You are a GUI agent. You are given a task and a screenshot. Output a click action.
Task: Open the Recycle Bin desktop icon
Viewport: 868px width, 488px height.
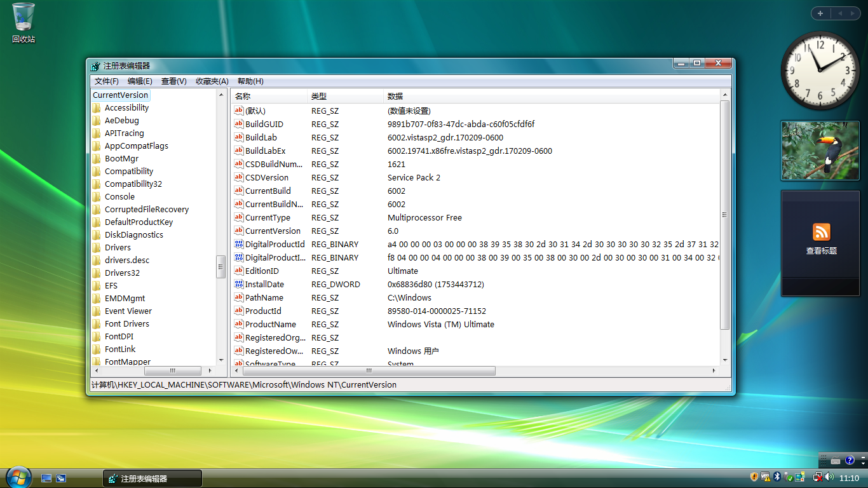[24, 23]
